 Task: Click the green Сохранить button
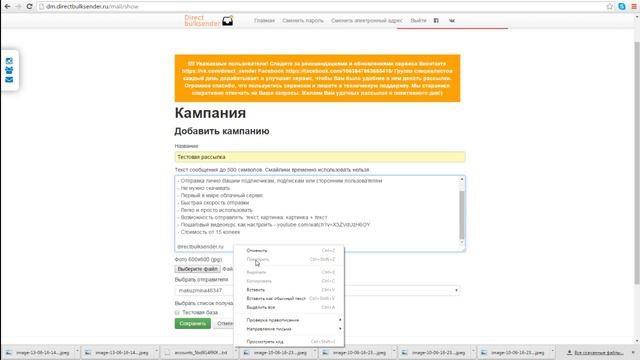click(x=193, y=323)
